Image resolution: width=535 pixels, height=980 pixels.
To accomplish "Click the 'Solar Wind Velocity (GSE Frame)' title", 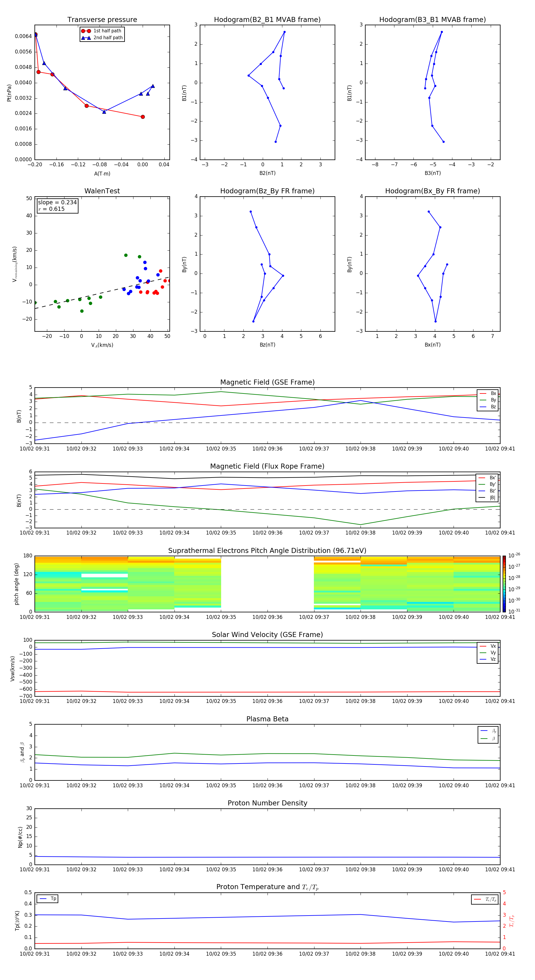I will click(x=267, y=635).
